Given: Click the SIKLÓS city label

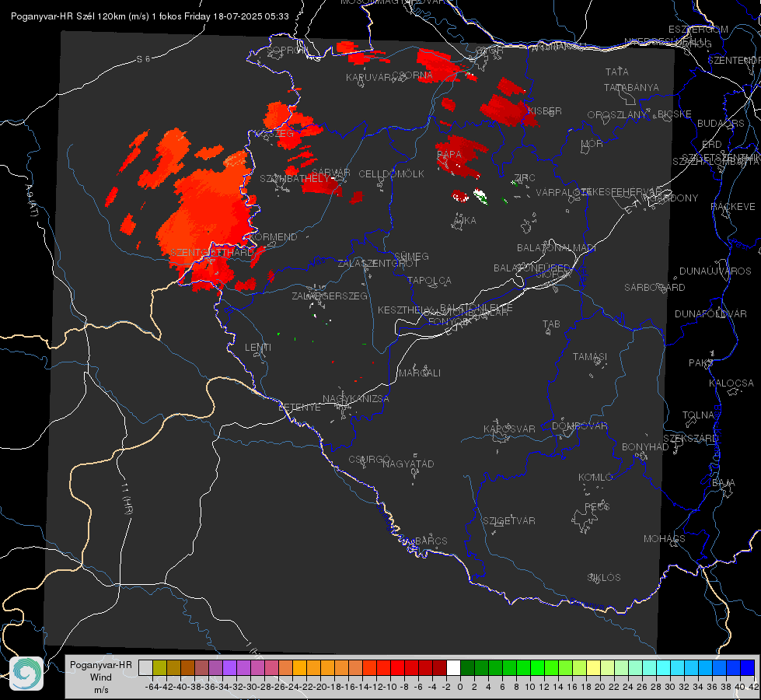Looking at the screenshot, I should (604, 578).
